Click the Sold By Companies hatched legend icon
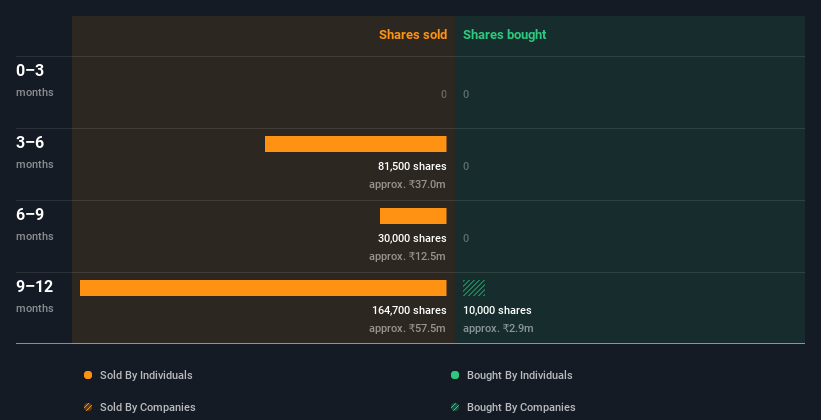821x420 pixels. pyautogui.click(x=88, y=407)
